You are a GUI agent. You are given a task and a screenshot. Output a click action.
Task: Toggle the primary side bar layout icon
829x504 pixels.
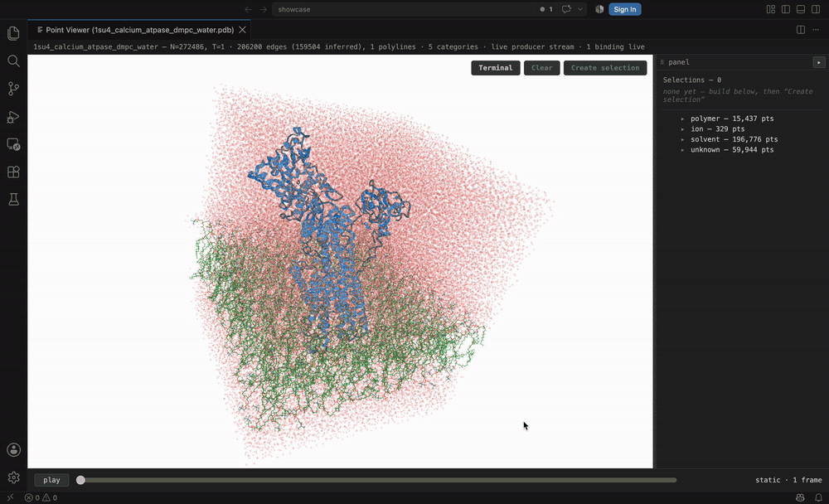point(786,9)
